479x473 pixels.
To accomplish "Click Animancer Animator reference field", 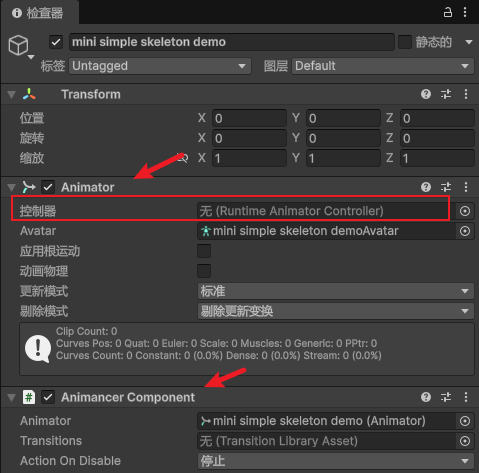I will (x=327, y=421).
